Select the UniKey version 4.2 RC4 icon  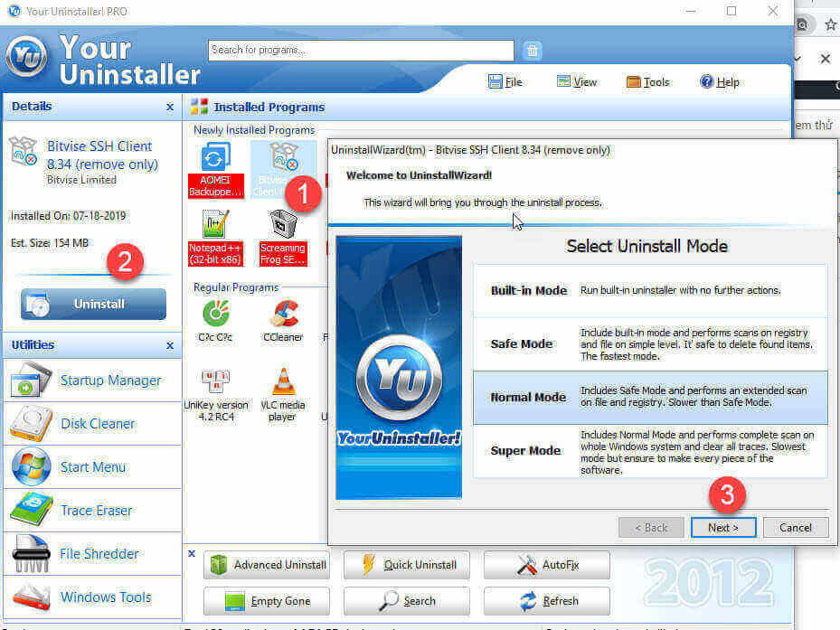click(215, 383)
